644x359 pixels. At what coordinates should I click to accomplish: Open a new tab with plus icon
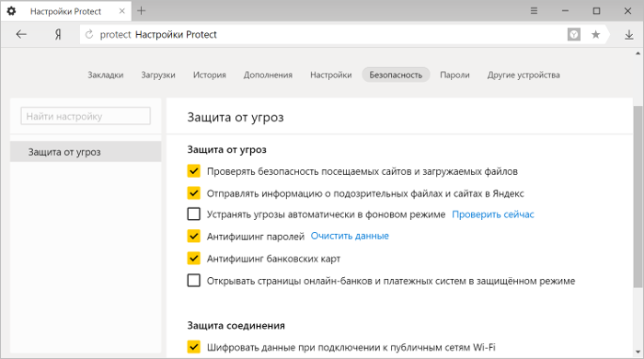point(142,11)
